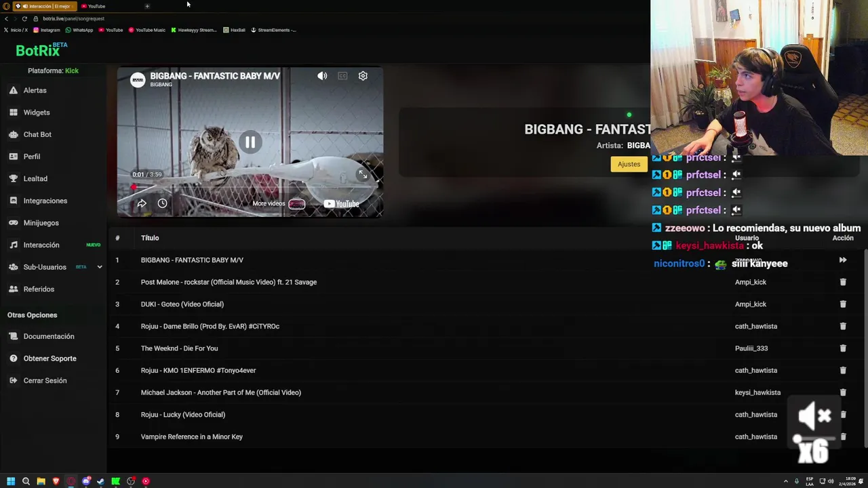Image resolution: width=868 pixels, height=488 pixels.
Task: Remove Rojuu KMO 1ENFERMO from the queue
Action: [843, 370]
